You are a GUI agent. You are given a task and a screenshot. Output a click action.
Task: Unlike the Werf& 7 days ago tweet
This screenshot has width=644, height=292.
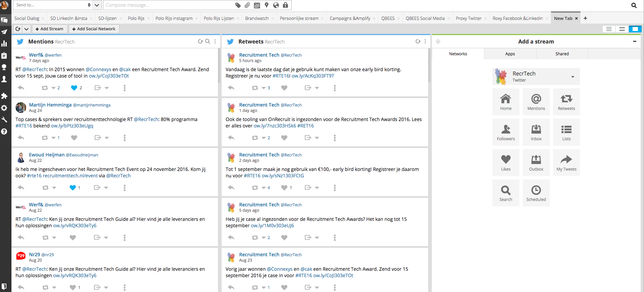pos(74,88)
